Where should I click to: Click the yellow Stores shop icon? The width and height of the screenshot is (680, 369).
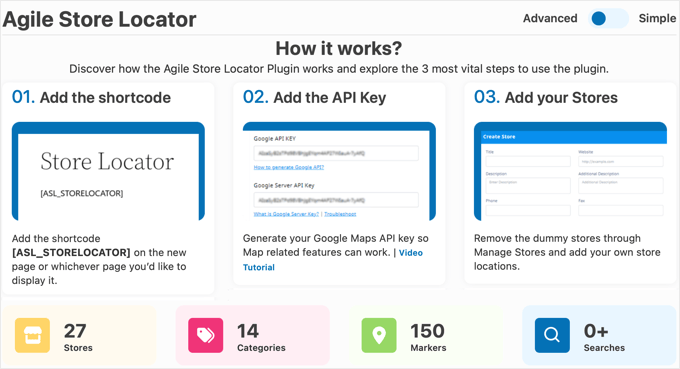click(33, 335)
